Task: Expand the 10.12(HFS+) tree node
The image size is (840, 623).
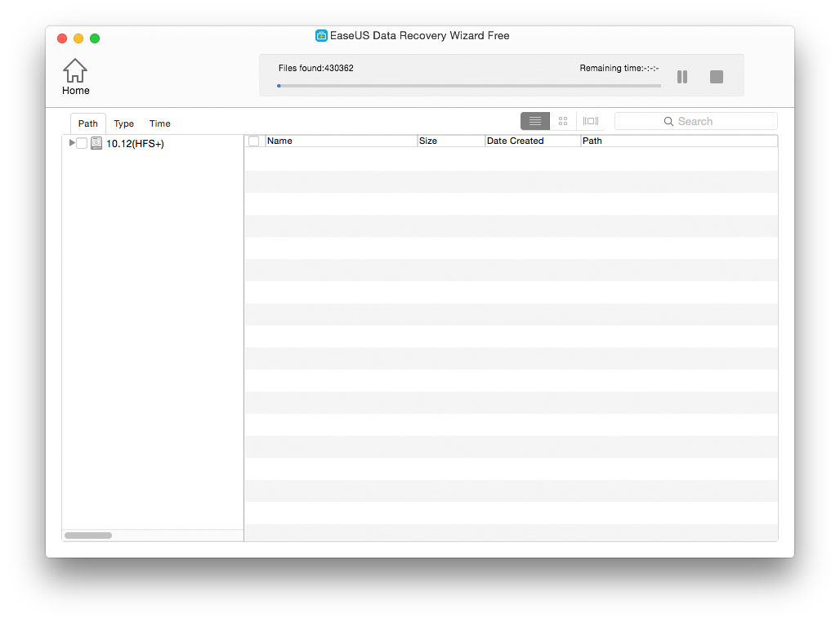Action: tap(72, 142)
